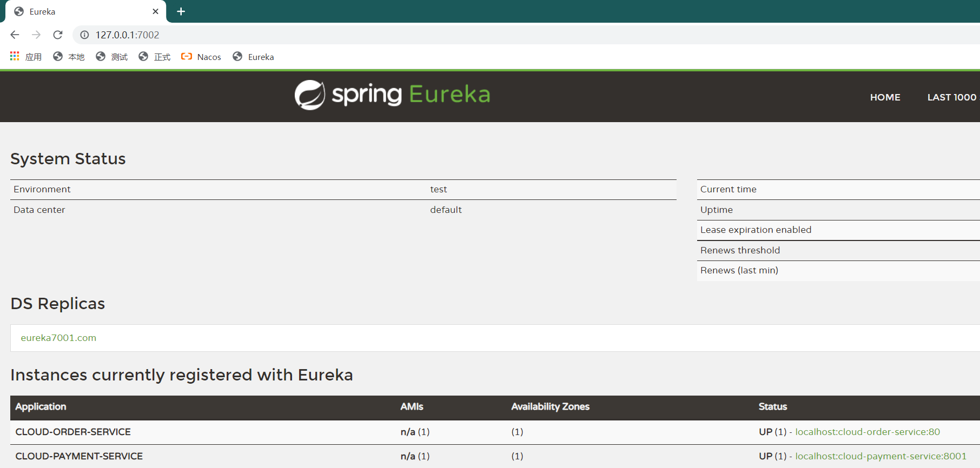Viewport: 980px width, 468px height.
Task: Open the Eureka bookmark in bookmarks bar
Action: (x=253, y=57)
